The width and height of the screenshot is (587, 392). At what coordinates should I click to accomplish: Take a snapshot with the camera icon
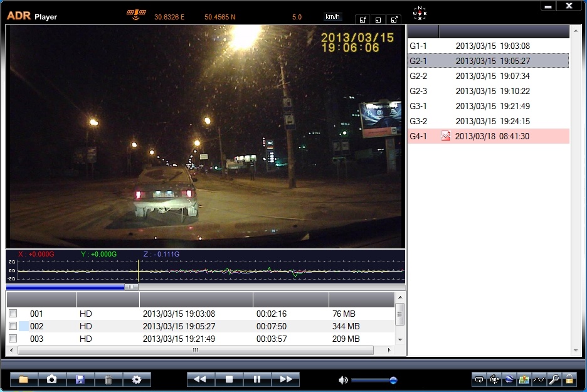[x=52, y=379]
